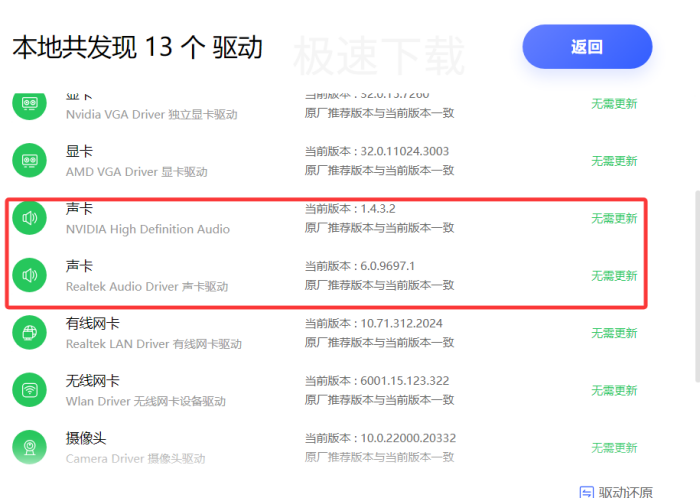Screen dimensions: 700x498
Task: Click the 驱动还原 restore icon
Action: pos(587,492)
